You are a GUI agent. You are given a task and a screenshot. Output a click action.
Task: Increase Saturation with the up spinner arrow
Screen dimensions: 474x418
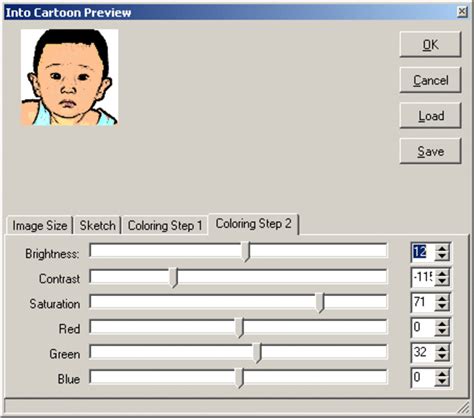(x=442, y=298)
